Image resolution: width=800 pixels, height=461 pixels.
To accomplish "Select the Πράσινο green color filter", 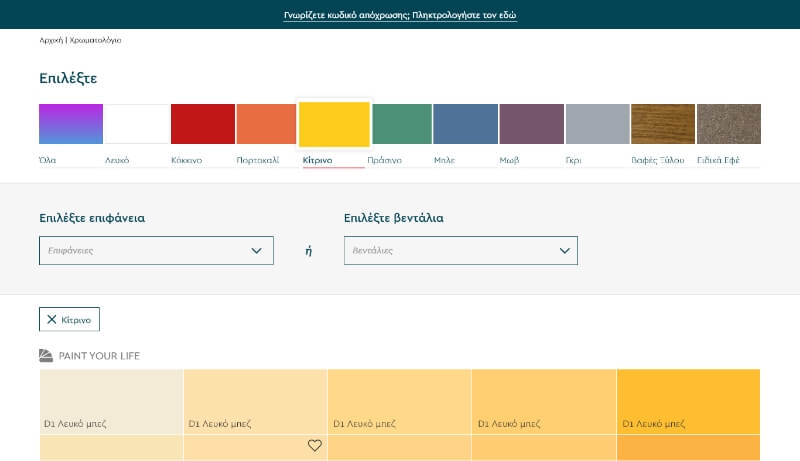I will [401, 124].
